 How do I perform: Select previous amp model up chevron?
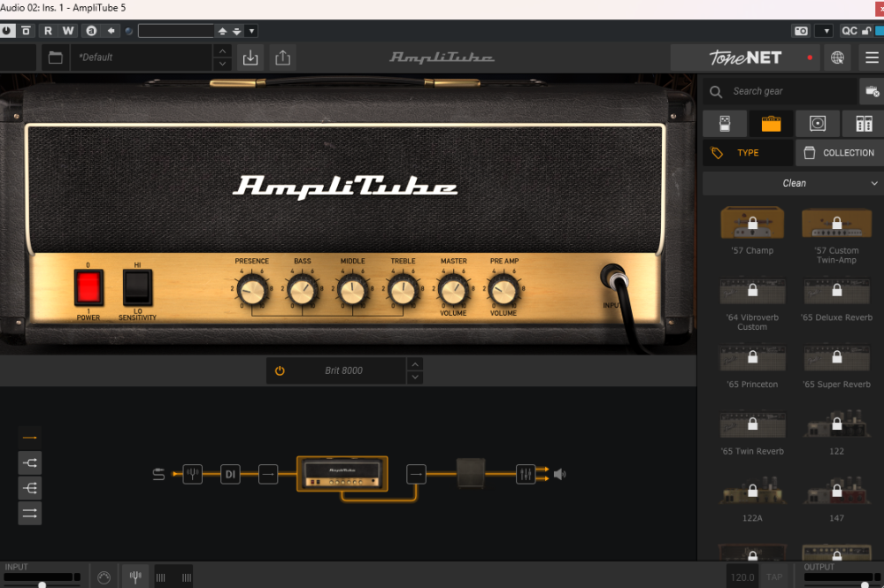tap(415, 364)
